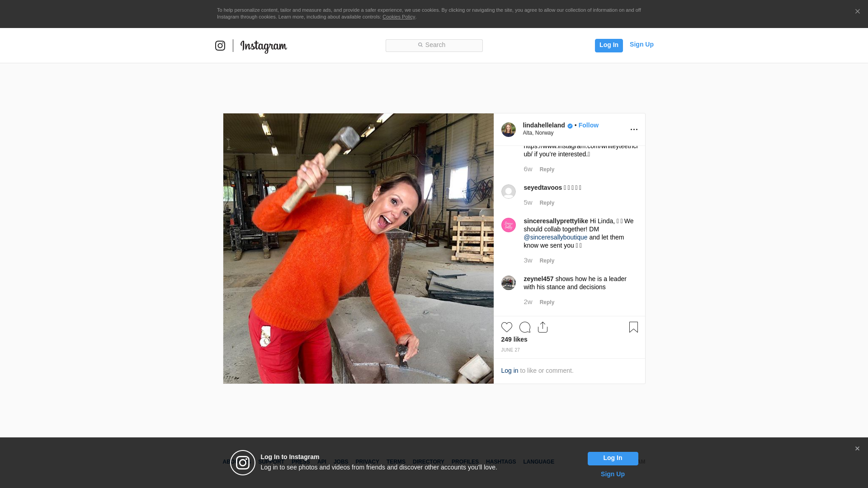This screenshot has width=868, height=488.
Task: Open zeynel457 avatar
Action: [x=509, y=283]
